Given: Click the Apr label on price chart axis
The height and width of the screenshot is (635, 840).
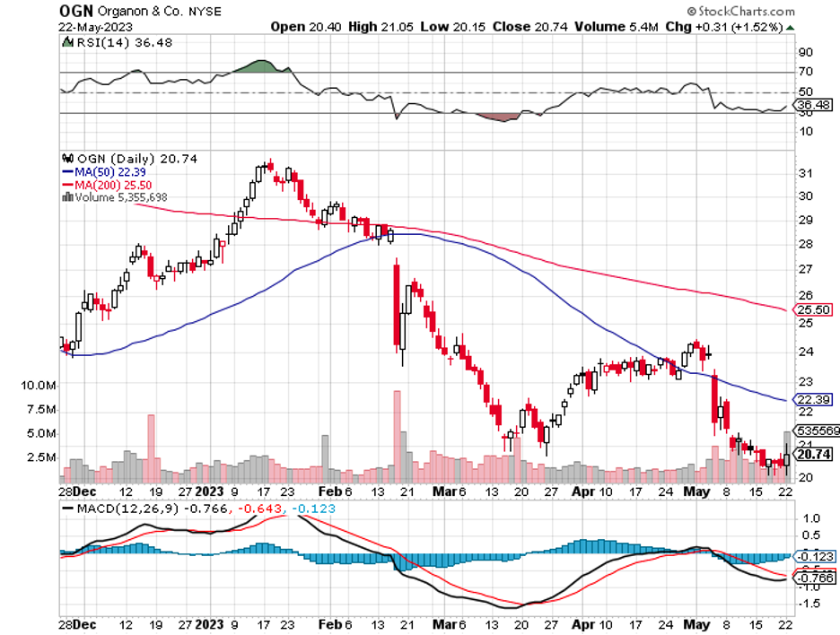Looking at the screenshot, I should click(582, 491).
